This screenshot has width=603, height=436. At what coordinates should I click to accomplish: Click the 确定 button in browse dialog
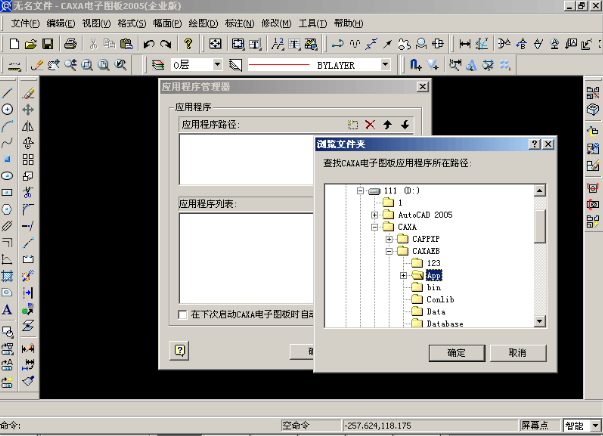(x=455, y=353)
